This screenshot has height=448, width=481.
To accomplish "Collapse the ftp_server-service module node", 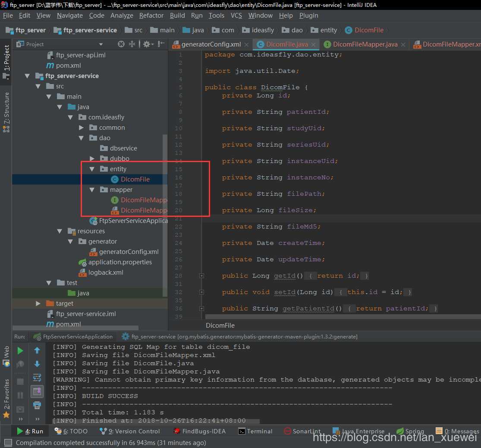I will 27,76.
